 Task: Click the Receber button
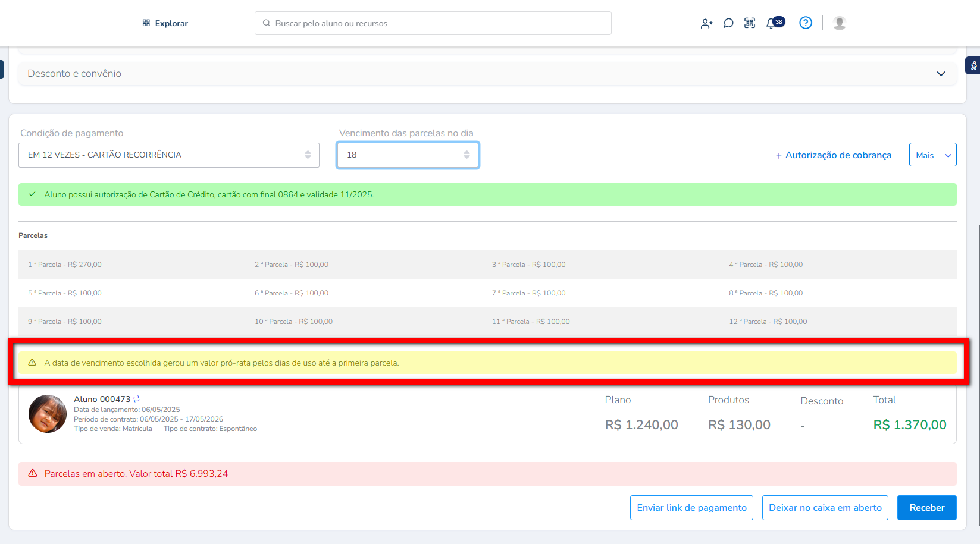pos(926,508)
